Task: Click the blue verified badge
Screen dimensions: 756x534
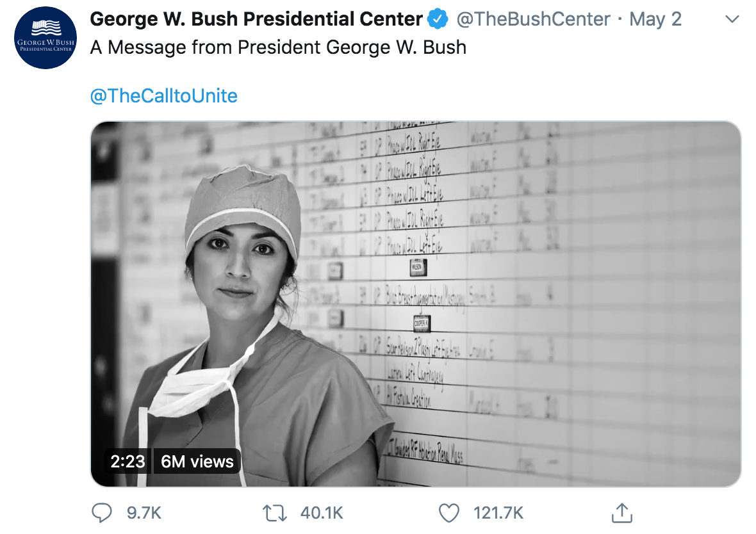Action: 438,19
